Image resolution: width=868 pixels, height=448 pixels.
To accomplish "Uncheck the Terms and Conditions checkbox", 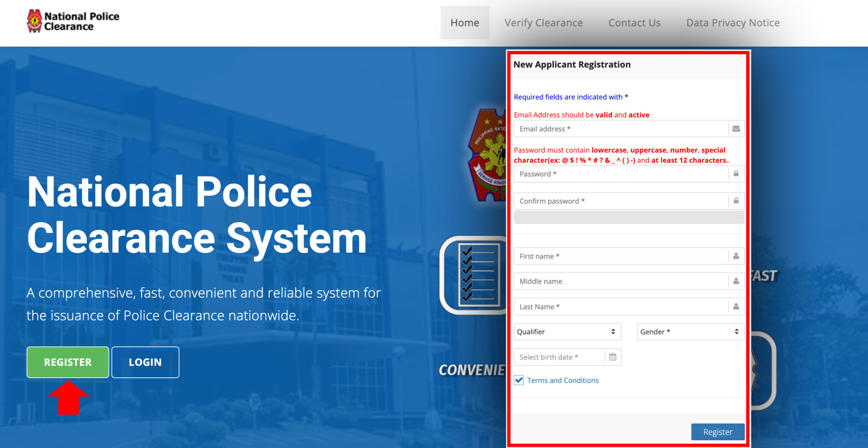I will click(519, 380).
